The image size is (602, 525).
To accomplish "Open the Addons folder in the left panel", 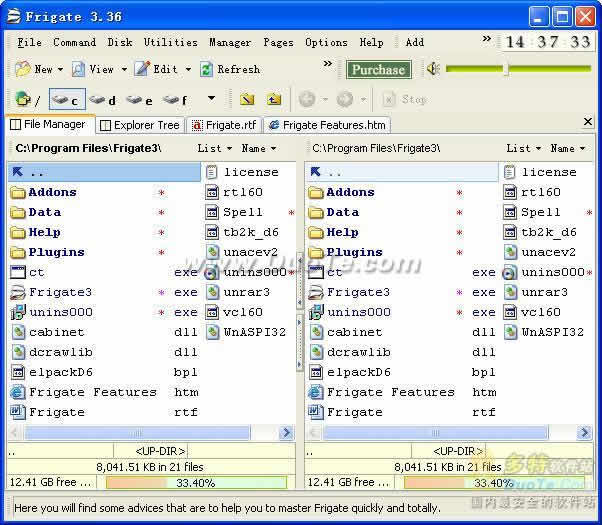I will click(x=52, y=192).
